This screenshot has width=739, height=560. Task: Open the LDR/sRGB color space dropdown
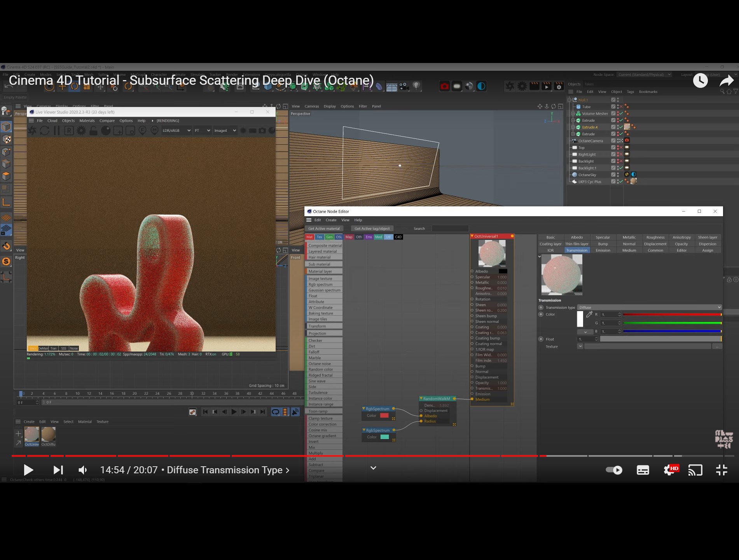[x=176, y=131]
